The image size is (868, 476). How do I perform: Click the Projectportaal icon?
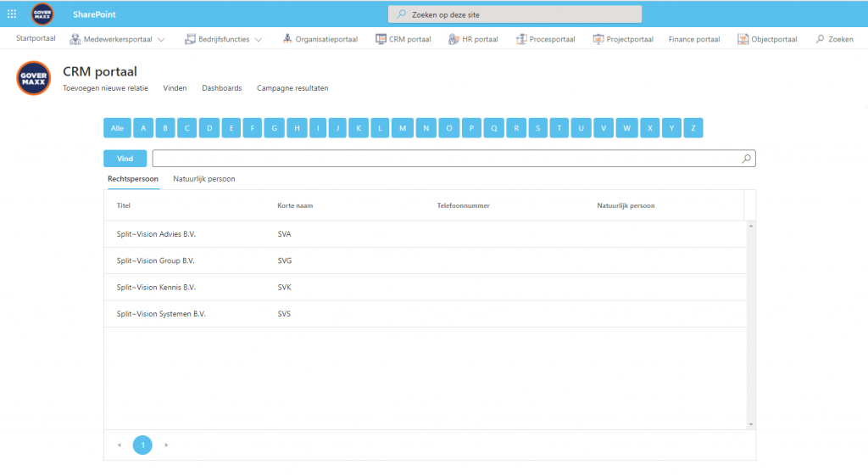[x=598, y=39]
